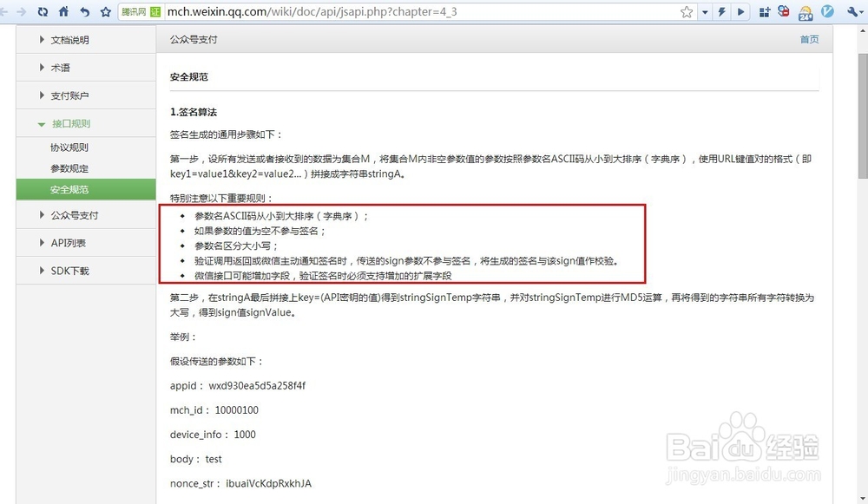Click the green site certificate badge
Image resolution: width=868 pixels, height=504 pixels.
155,11
